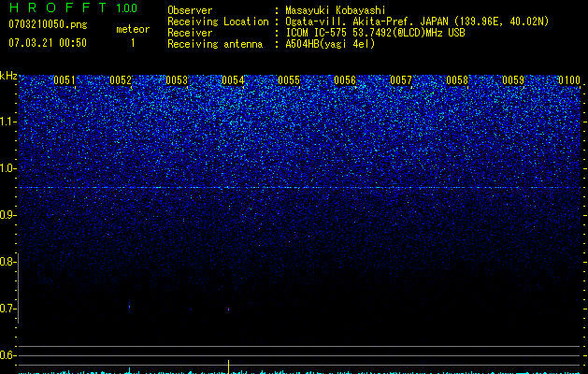Click the meteor count label

pos(133,29)
